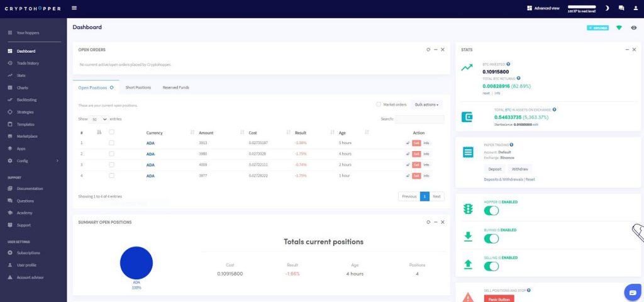
Task: Click the green trend arrow stats icon
Action: pos(467,67)
